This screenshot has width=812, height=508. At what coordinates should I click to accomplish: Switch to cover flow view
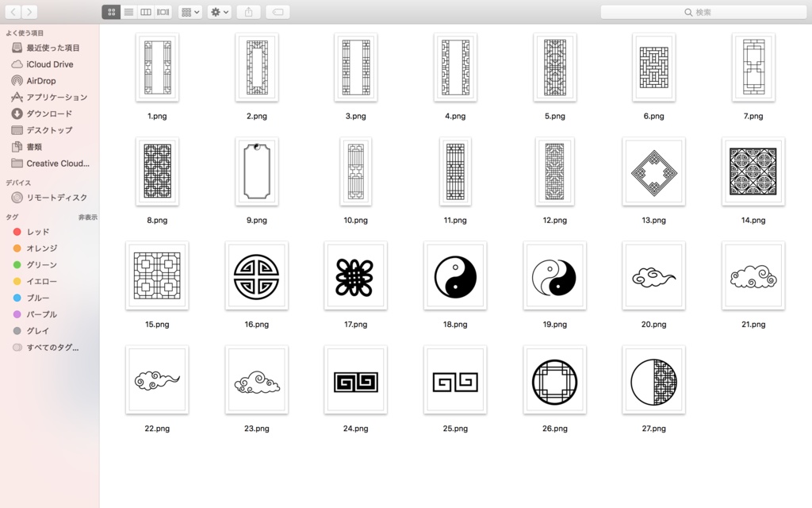point(163,12)
